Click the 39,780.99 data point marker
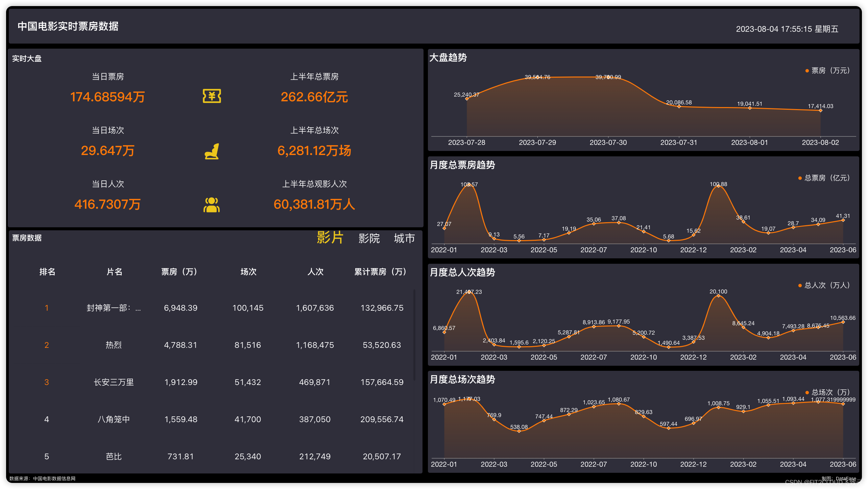Image resolution: width=868 pixels, height=489 pixels. tap(608, 77)
